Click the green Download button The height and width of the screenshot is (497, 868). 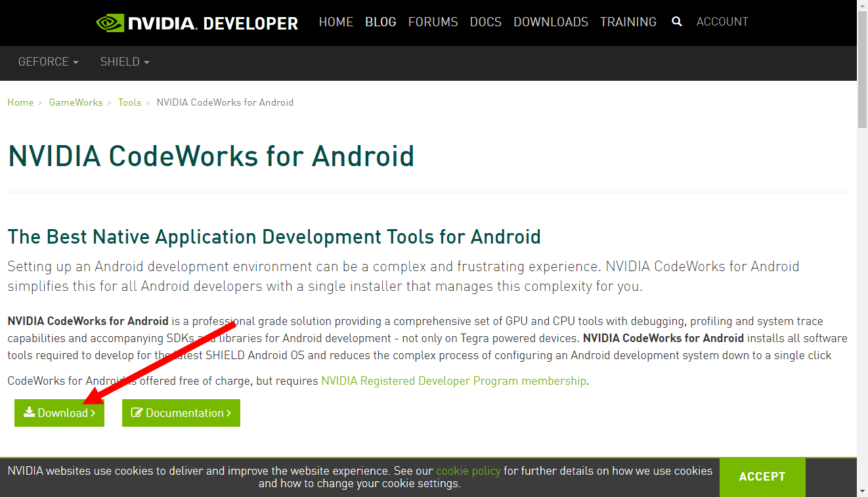(59, 413)
